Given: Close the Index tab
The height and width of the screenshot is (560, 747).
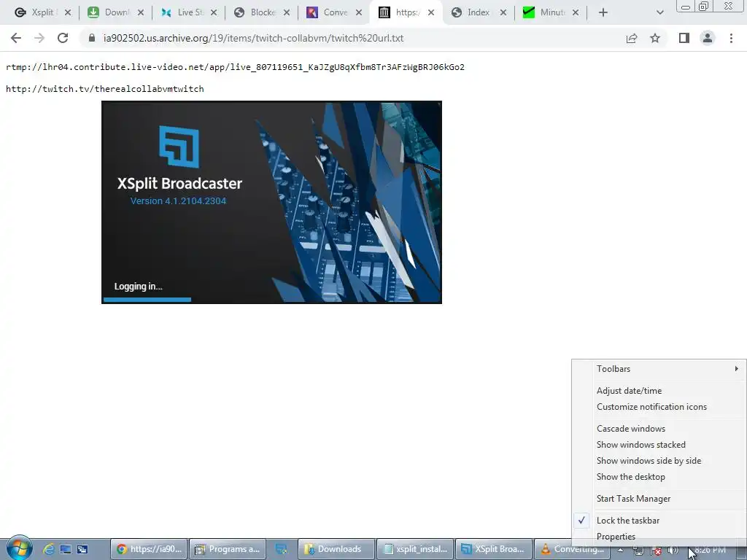Looking at the screenshot, I should [503, 12].
